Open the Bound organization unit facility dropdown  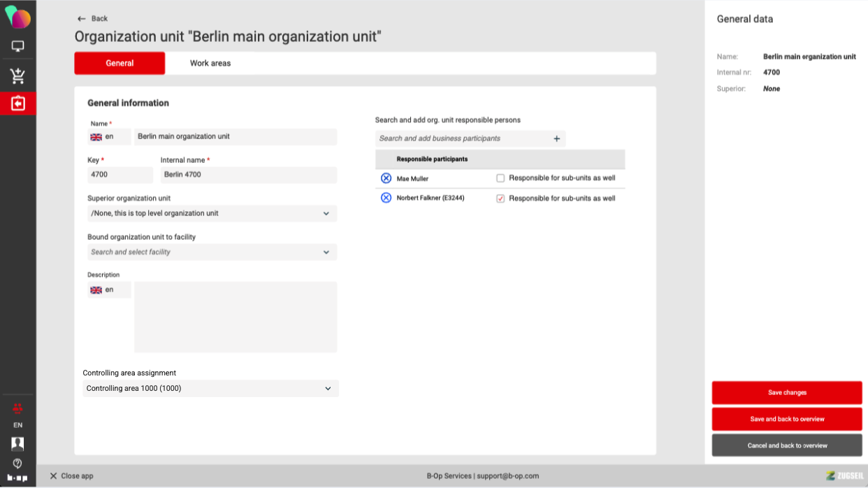click(x=326, y=252)
